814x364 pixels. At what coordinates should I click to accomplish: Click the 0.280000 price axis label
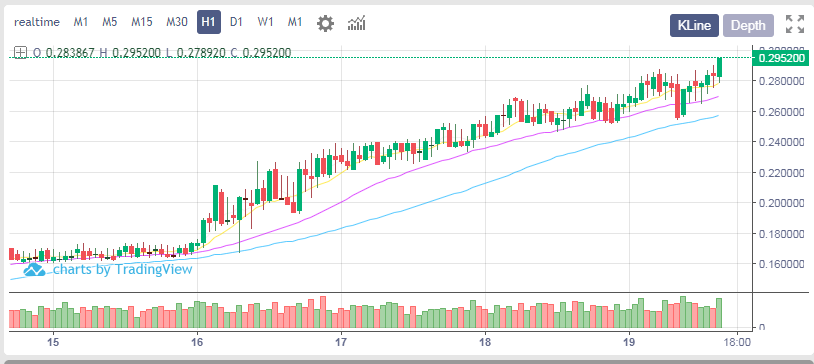781,81
